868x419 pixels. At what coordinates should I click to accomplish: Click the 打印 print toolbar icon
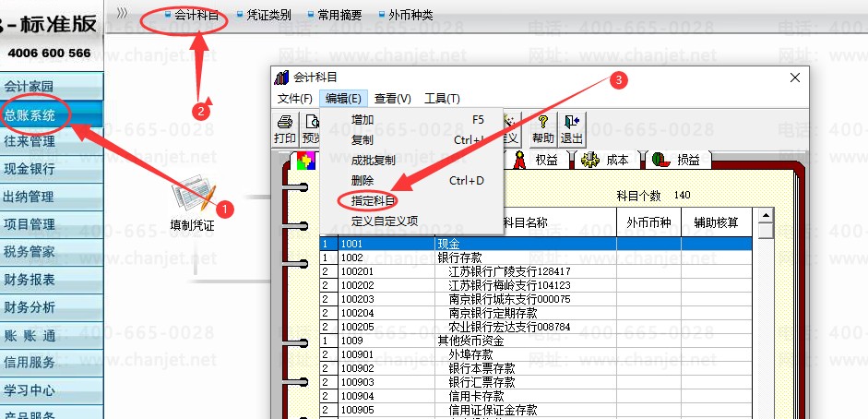285,129
